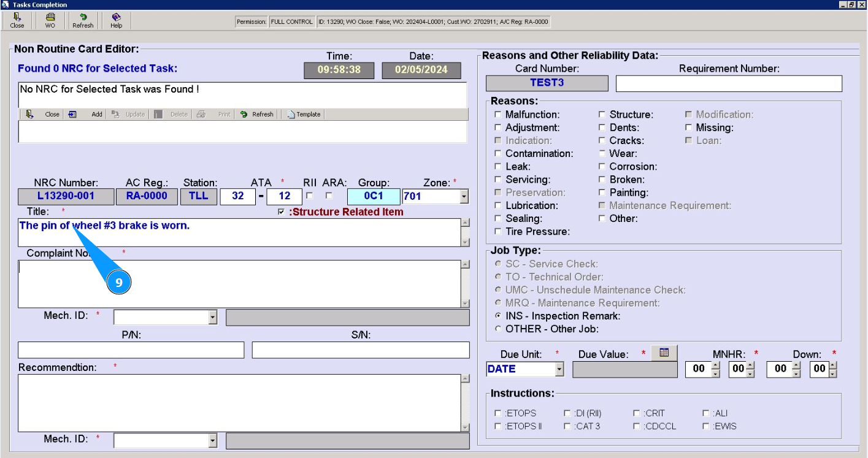Enable the Corrosion reason checkbox
The image size is (868, 458).
[602, 167]
